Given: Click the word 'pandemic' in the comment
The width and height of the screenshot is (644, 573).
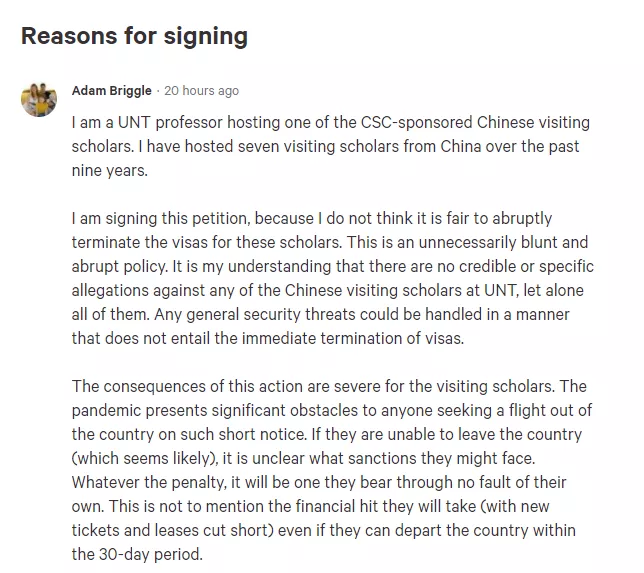Looking at the screenshot, I should [x=114, y=411].
